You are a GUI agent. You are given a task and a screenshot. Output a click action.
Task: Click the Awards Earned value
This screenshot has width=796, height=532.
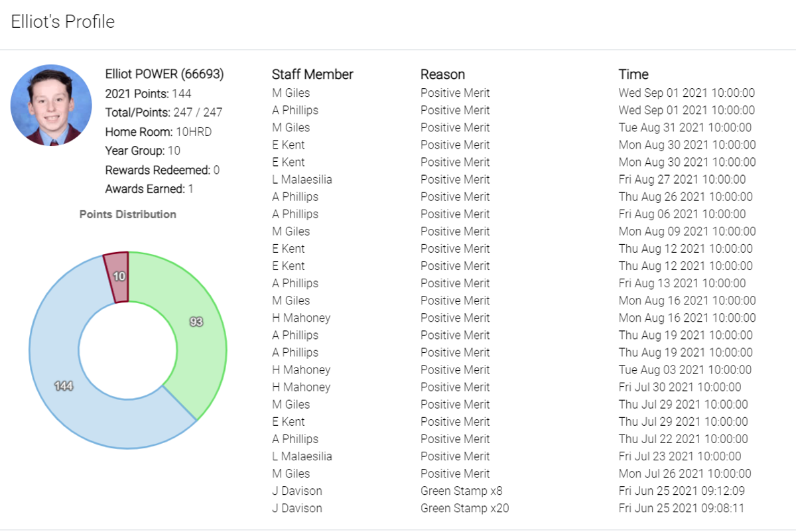pos(191,189)
